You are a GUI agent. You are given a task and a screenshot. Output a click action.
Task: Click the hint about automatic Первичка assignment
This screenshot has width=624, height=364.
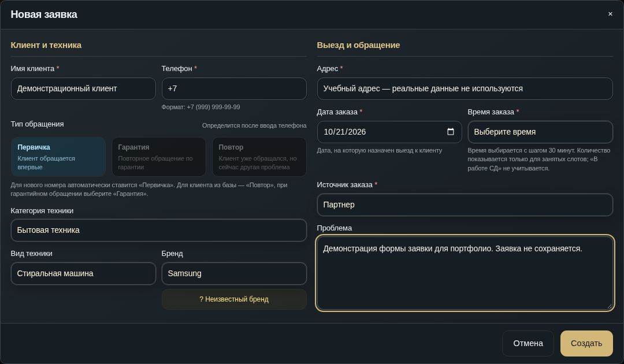(149, 190)
